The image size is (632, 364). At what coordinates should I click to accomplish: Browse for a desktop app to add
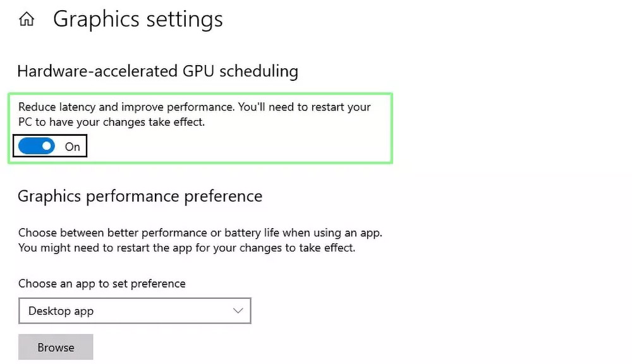56,347
